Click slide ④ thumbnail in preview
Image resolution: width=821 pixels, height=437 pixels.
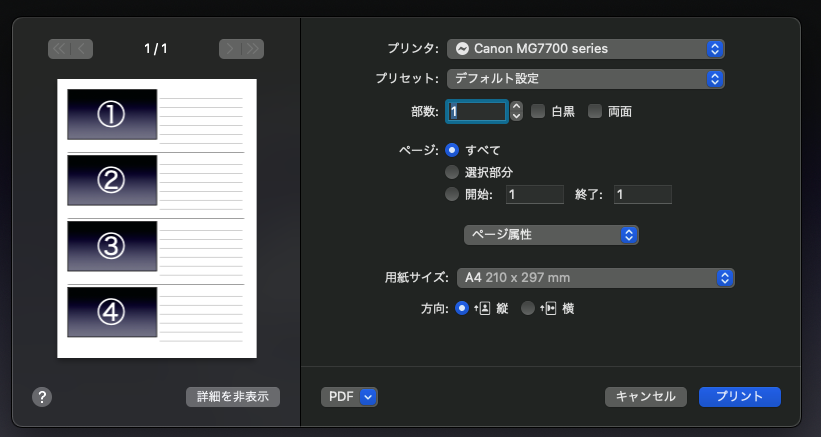(112, 312)
